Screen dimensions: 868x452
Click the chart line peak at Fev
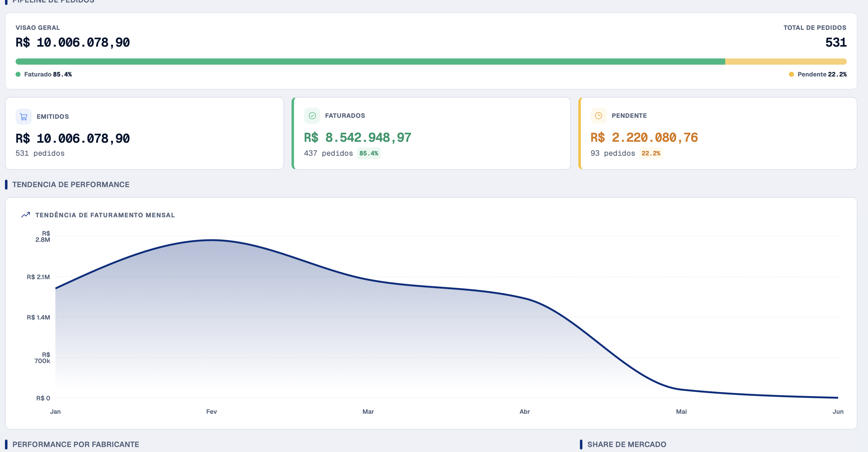click(x=212, y=240)
